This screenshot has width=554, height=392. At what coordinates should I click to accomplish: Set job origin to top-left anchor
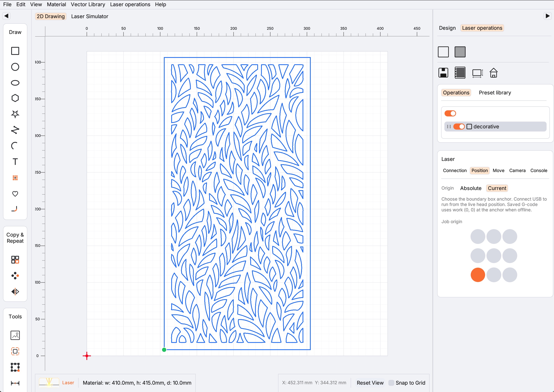tap(478, 237)
